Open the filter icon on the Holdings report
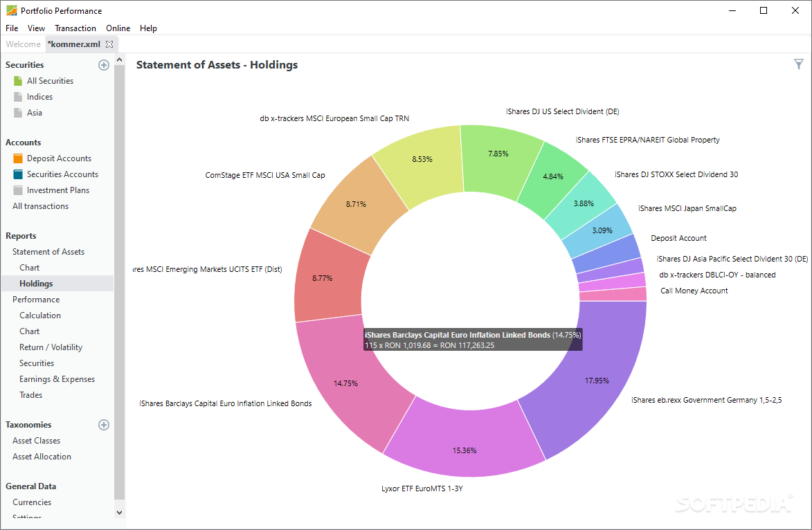Viewport: 812px width, 530px height. point(798,64)
